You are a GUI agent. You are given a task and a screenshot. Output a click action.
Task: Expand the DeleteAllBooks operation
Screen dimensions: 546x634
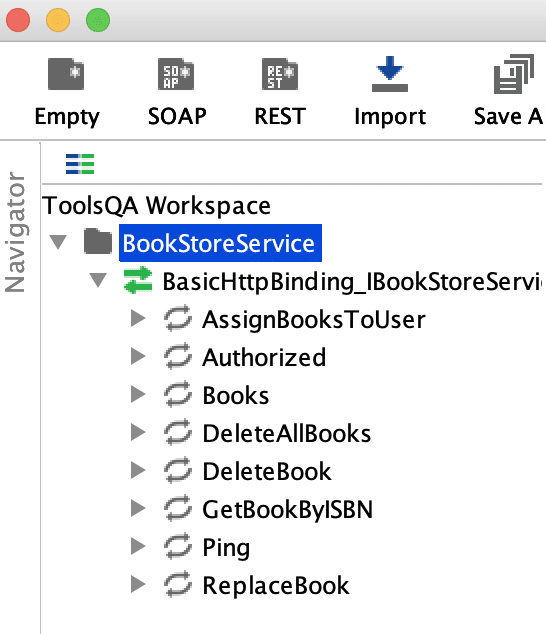(138, 432)
